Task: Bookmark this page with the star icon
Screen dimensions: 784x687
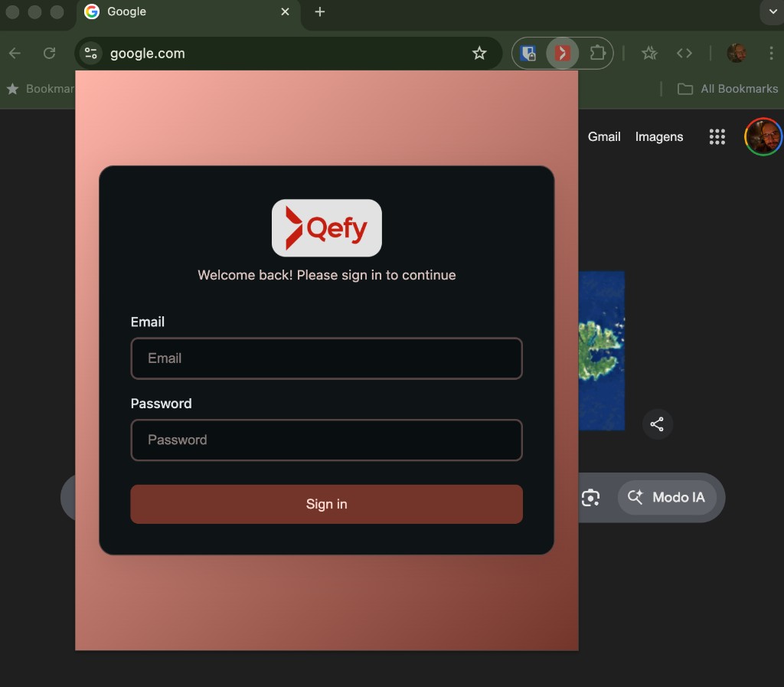Action: (x=479, y=53)
